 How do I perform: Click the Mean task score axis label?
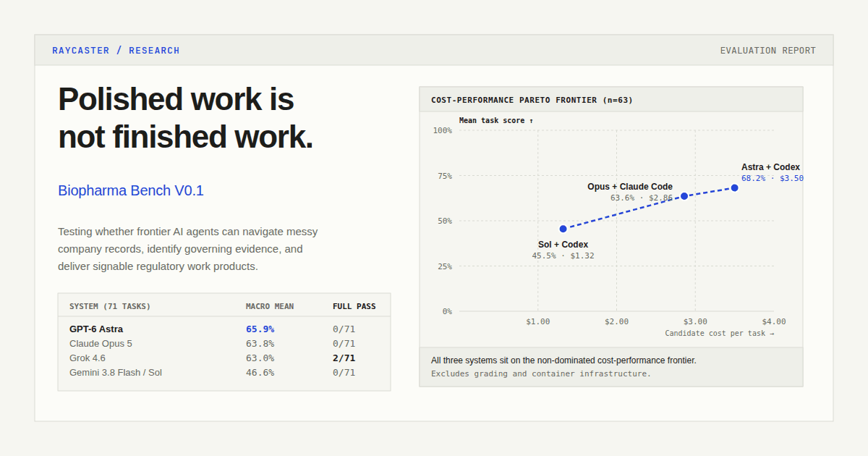496,120
